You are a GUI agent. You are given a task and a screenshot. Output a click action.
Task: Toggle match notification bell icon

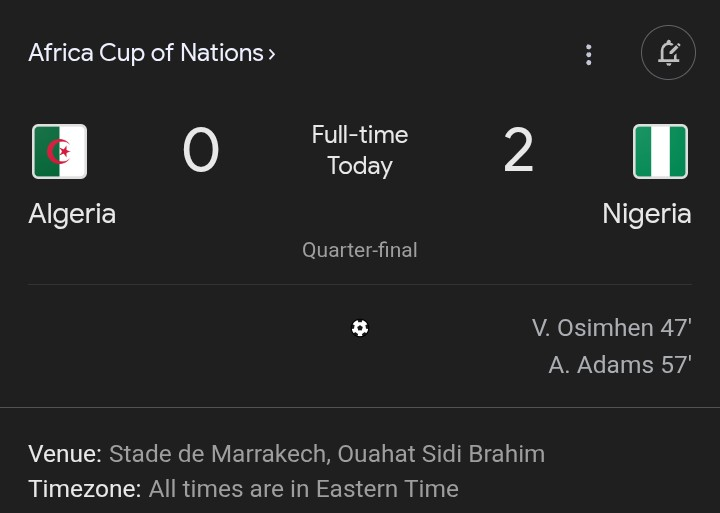668,53
